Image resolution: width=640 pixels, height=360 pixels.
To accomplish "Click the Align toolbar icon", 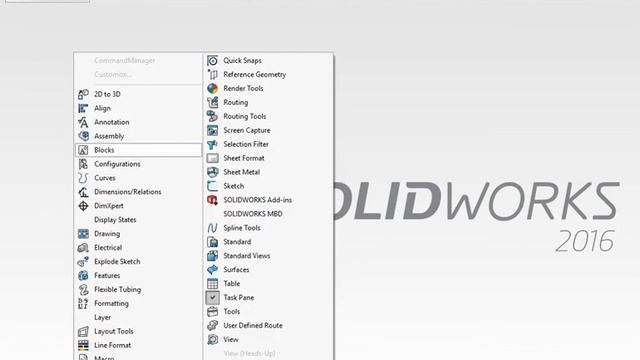I will (83, 108).
